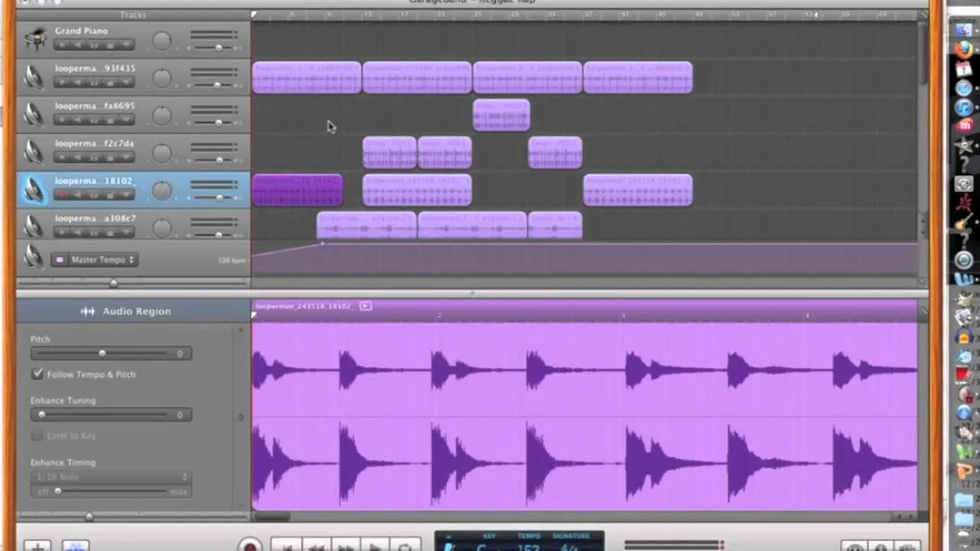Open Firefox from the Dock

[x=964, y=49]
